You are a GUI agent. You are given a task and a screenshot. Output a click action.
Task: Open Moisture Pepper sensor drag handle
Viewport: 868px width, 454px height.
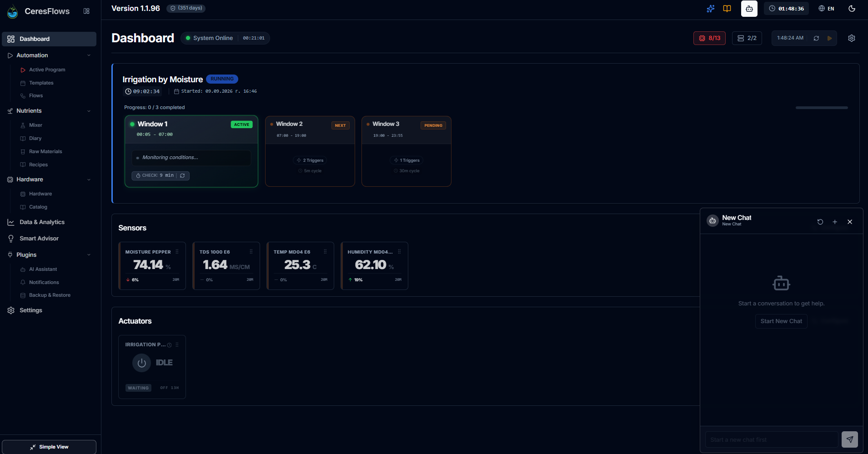pyautogui.click(x=177, y=252)
